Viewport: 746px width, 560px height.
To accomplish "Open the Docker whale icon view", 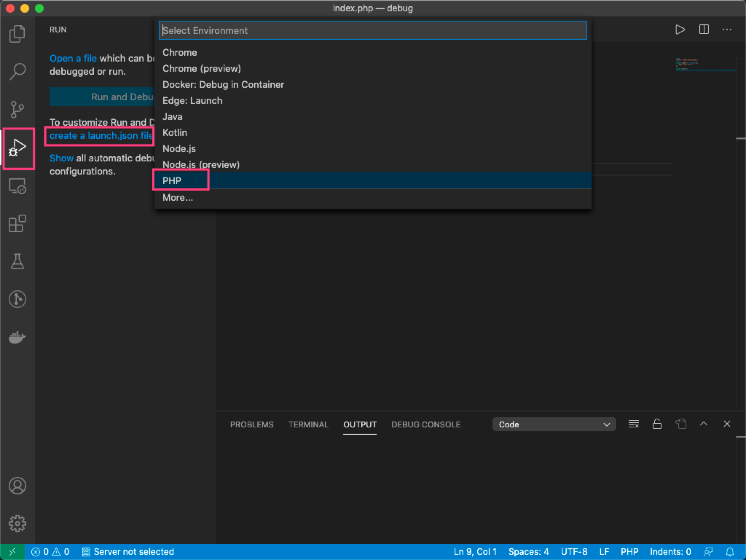I will pyautogui.click(x=17, y=337).
